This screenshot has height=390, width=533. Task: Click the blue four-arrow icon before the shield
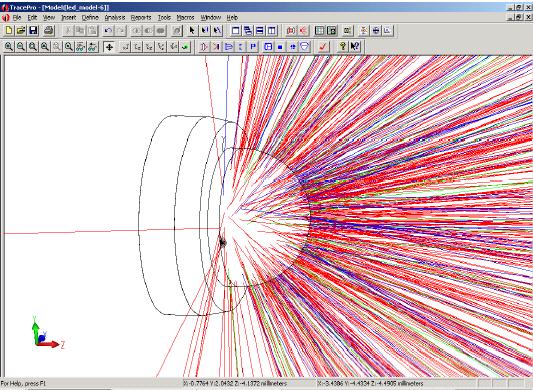(293, 47)
